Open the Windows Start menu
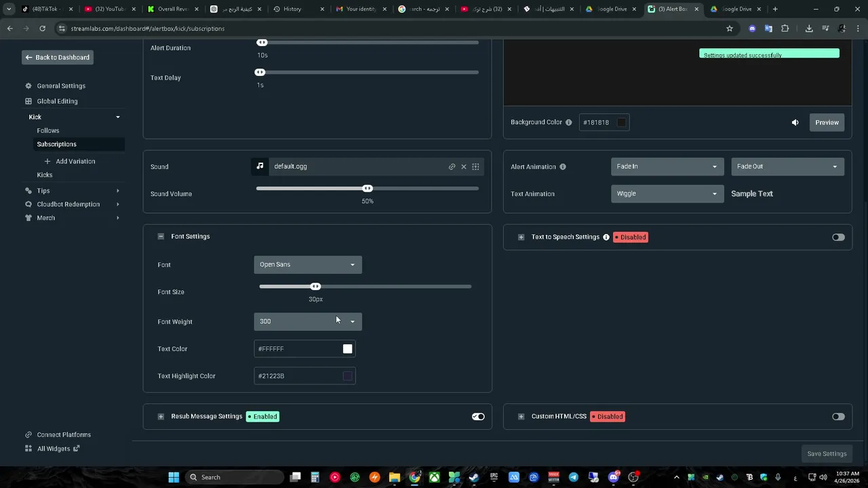This screenshot has width=868, height=488. coord(174,477)
